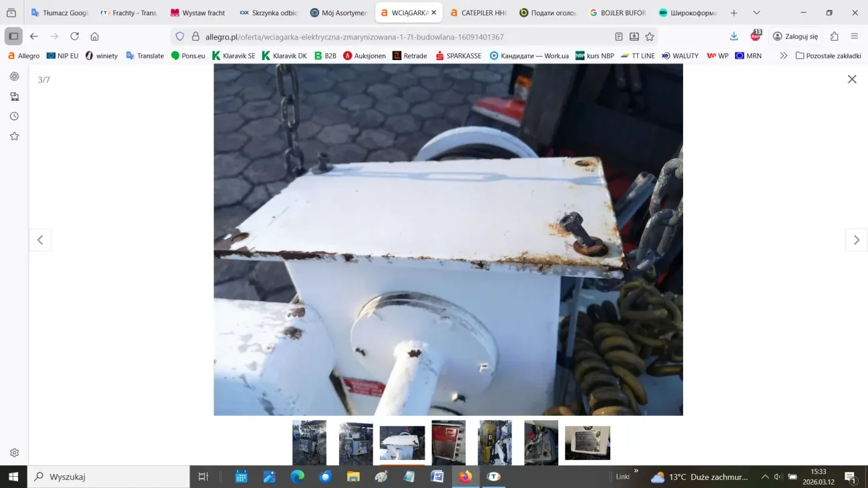Open the Downloads panel

[x=734, y=37]
